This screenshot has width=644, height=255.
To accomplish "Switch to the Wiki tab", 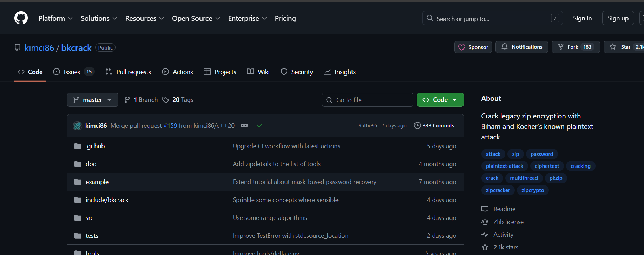I will (258, 72).
